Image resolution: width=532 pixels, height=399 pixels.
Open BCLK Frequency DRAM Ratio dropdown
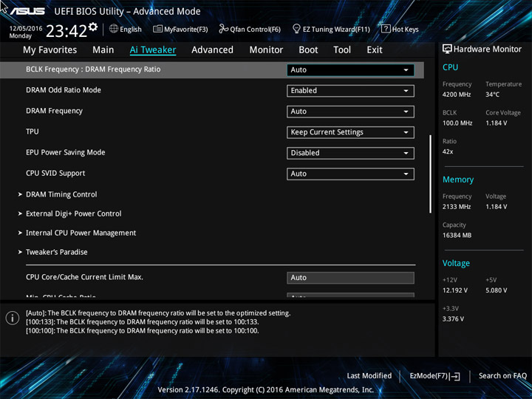tap(350, 70)
